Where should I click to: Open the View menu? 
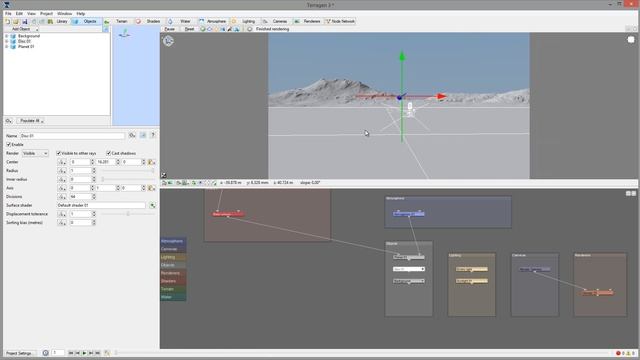(31, 13)
